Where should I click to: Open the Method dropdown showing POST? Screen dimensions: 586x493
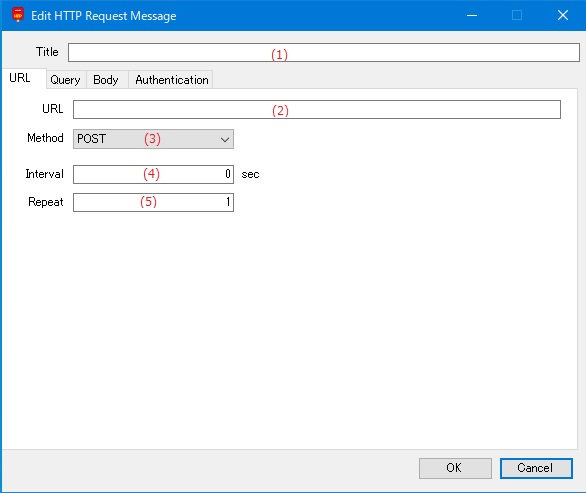[x=153, y=139]
